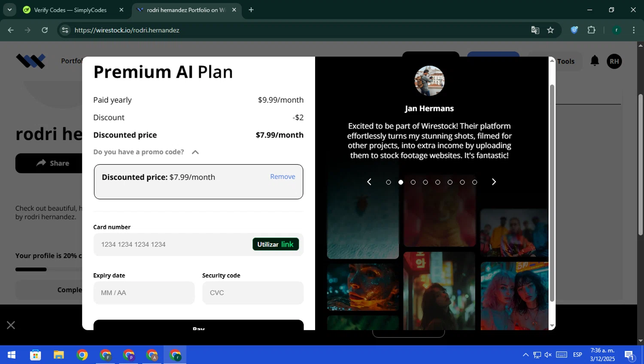Open File Explorer from the taskbar

tap(59, 355)
